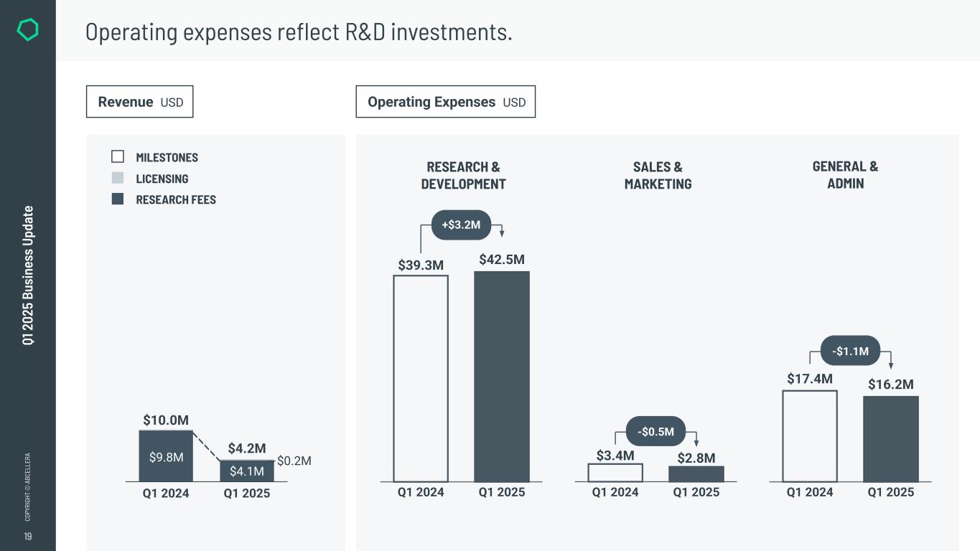Screen dimensions: 980x551
Task: Click the $42.5M R&D Q1 2025 bar
Action: click(502, 377)
